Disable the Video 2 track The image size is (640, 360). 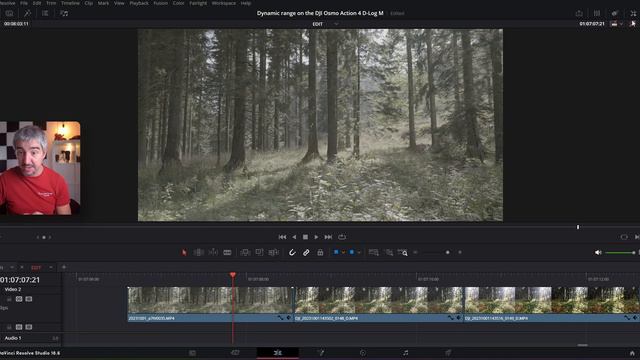(29, 299)
